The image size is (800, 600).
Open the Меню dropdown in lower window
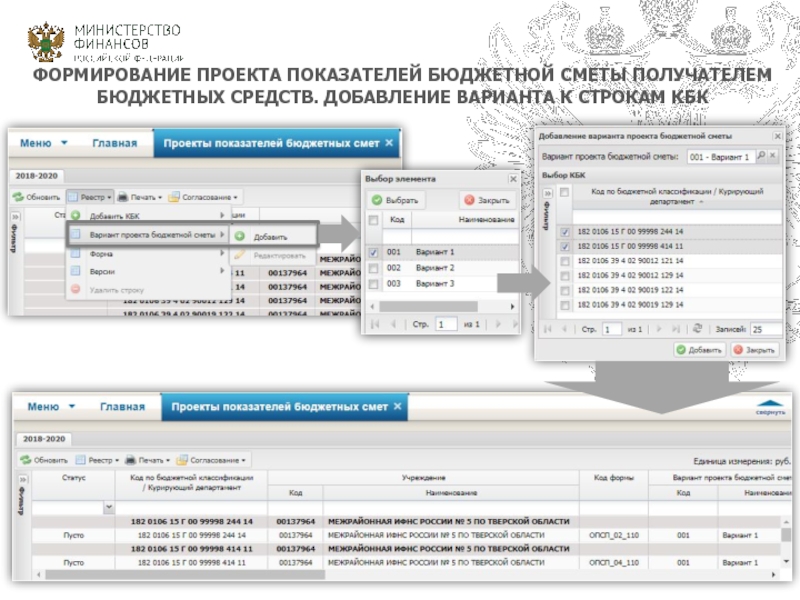click(52, 407)
